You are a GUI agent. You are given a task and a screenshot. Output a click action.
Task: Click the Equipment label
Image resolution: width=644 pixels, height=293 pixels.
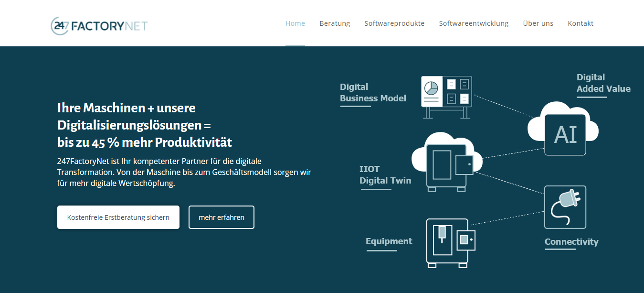[x=389, y=241]
